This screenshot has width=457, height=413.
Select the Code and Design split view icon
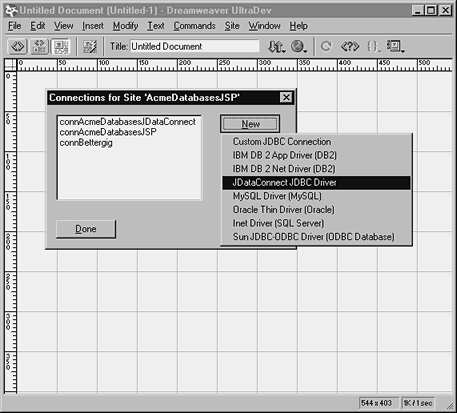point(39,46)
